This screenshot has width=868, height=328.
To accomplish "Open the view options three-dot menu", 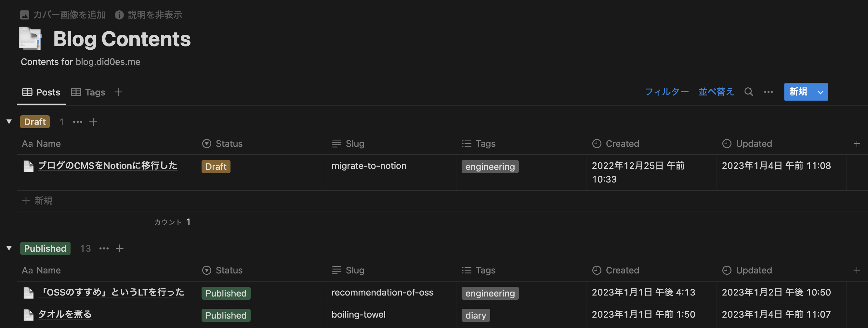I will (x=768, y=92).
